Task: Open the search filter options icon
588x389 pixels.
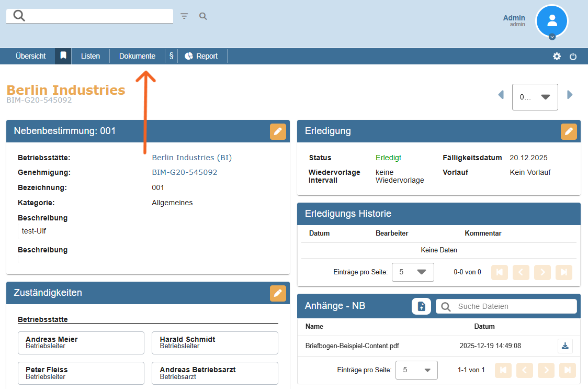Action: [184, 16]
